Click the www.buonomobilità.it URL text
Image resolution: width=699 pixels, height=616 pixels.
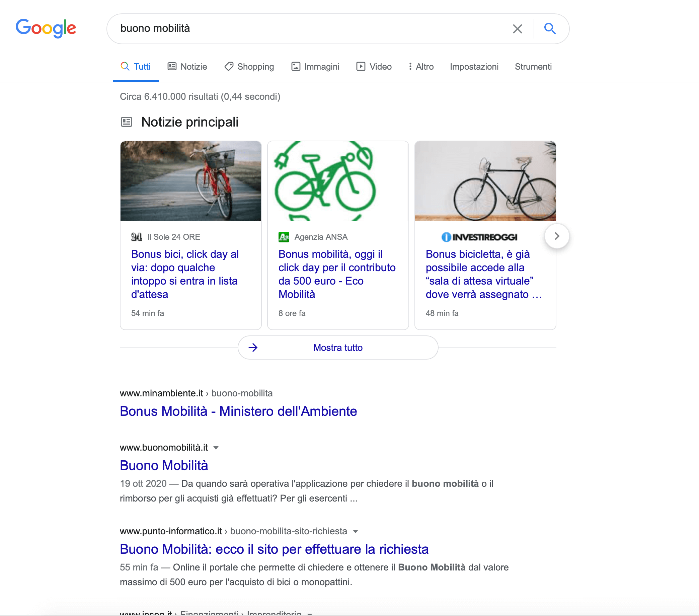(164, 448)
